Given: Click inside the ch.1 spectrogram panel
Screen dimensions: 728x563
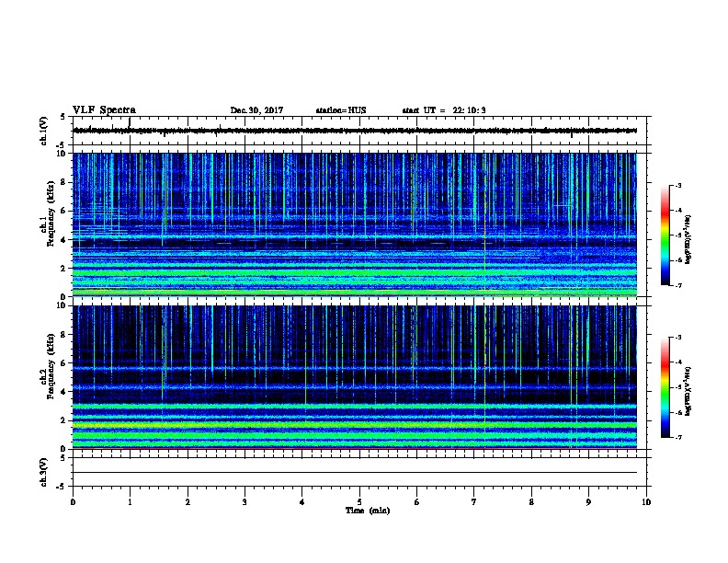Looking at the screenshot, I should tap(355, 224).
